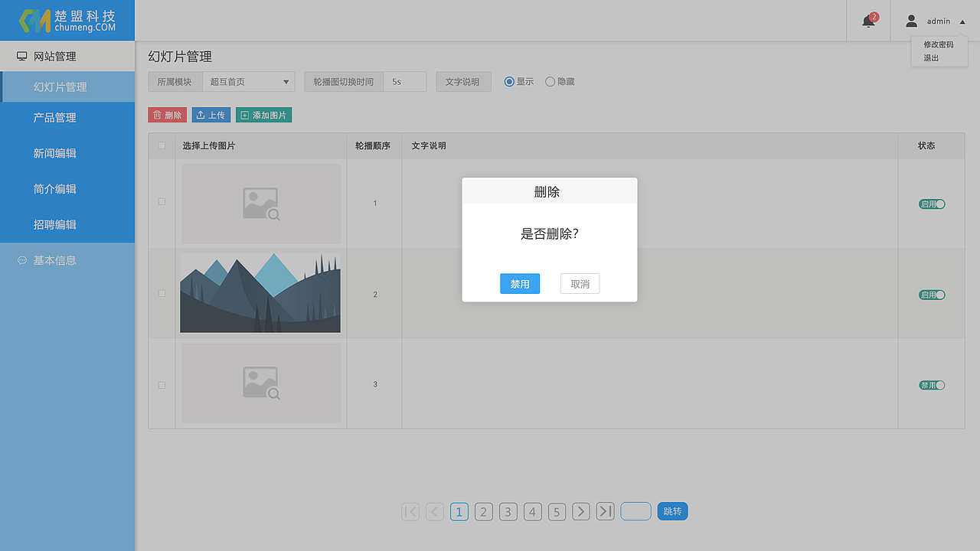The height and width of the screenshot is (551, 980).
Task: Enable the 禁用 status toggle on row 3
Action: click(x=931, y=385)
